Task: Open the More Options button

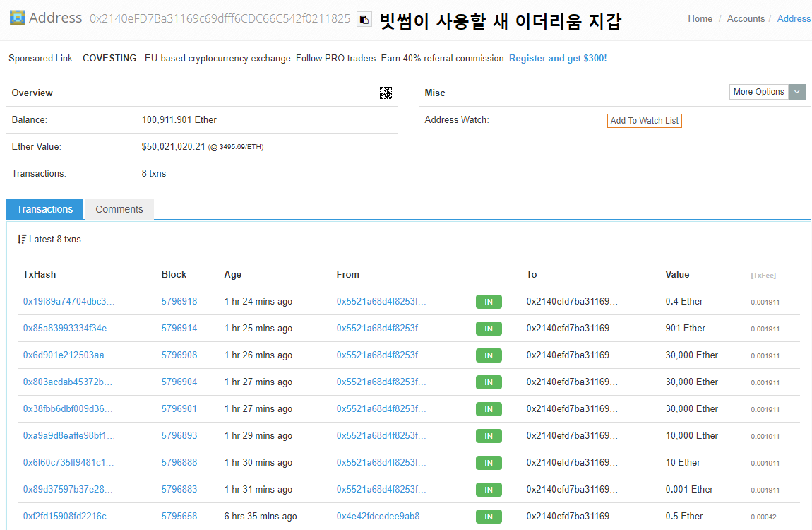Action: click(x=758, y=92)
